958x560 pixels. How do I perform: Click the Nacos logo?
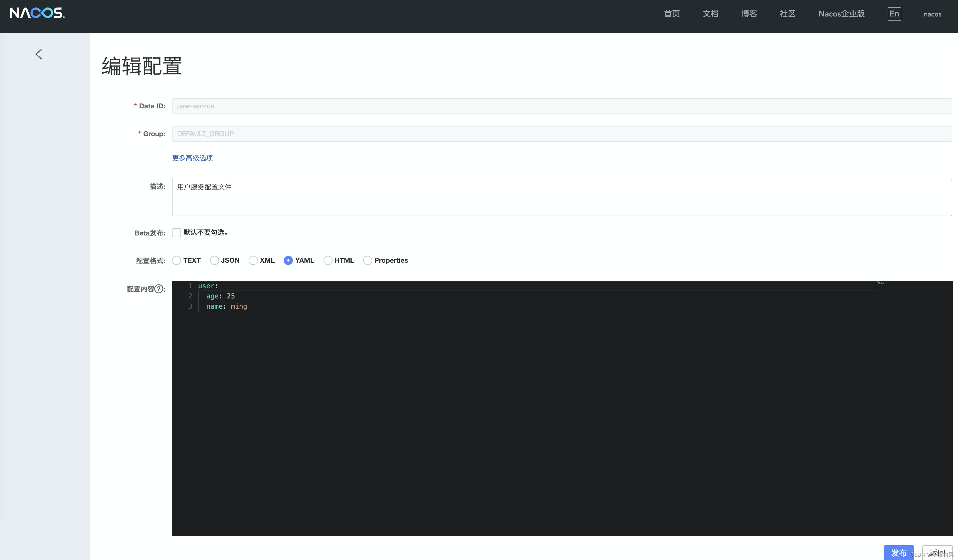[x=37, y=13]
